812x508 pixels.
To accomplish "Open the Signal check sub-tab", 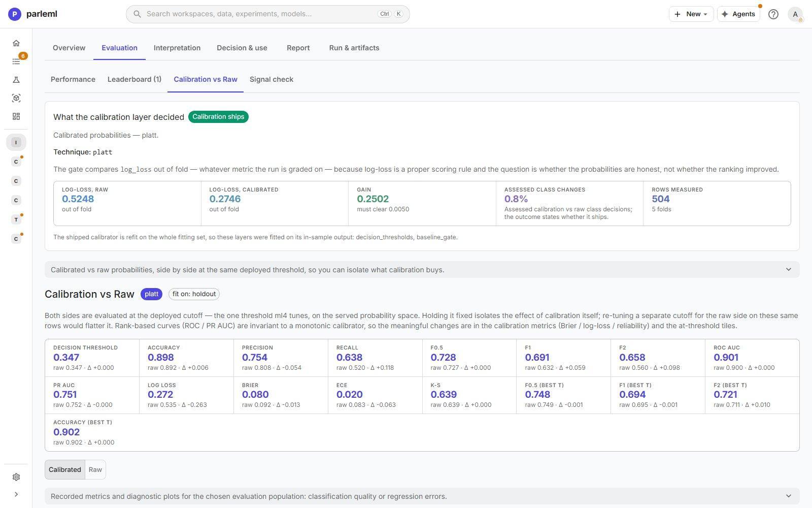I will pos(272,79).
